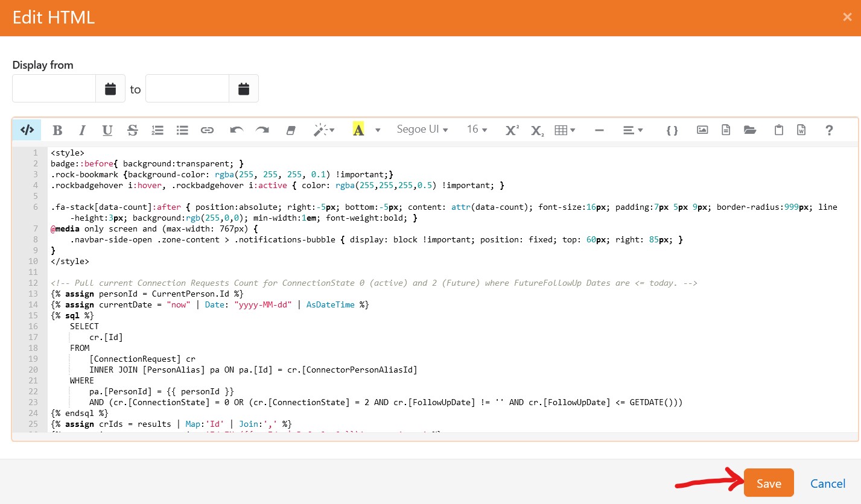The image size is (861, 504).
Task: Click the 'assign crIds = results' line
Action: coord(171,424)
